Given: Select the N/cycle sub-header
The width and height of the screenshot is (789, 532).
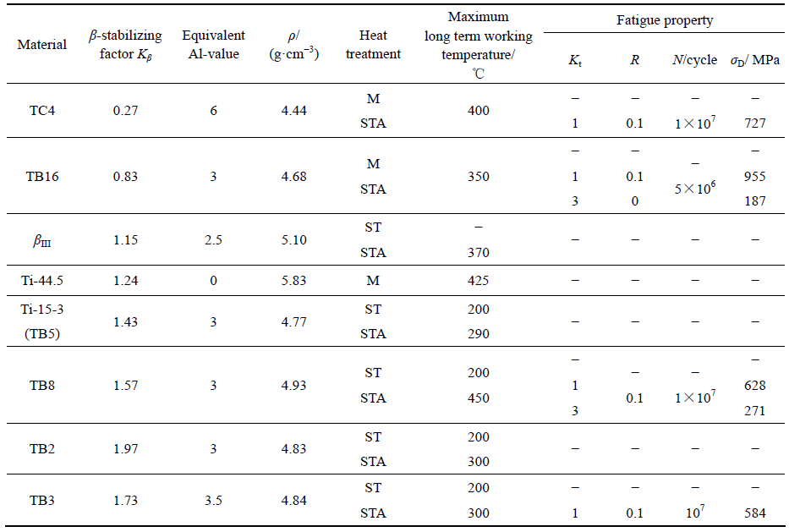Looking at the screenshot, I should tap(695, 60).
